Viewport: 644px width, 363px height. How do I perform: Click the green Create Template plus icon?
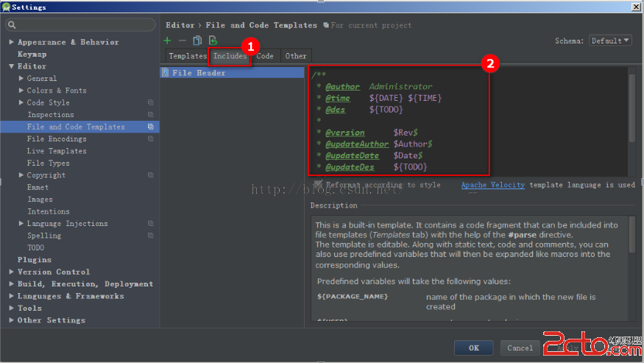click(167, 40)
